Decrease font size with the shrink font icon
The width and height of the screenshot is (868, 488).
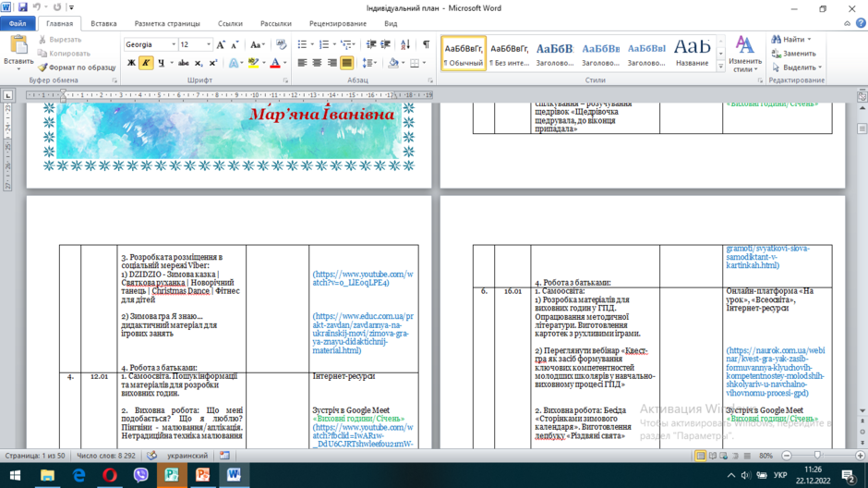click(x=235, y=45)
